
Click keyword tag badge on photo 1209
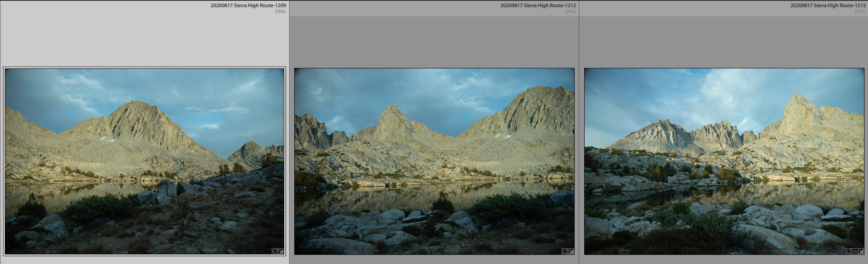pos(275,251)
